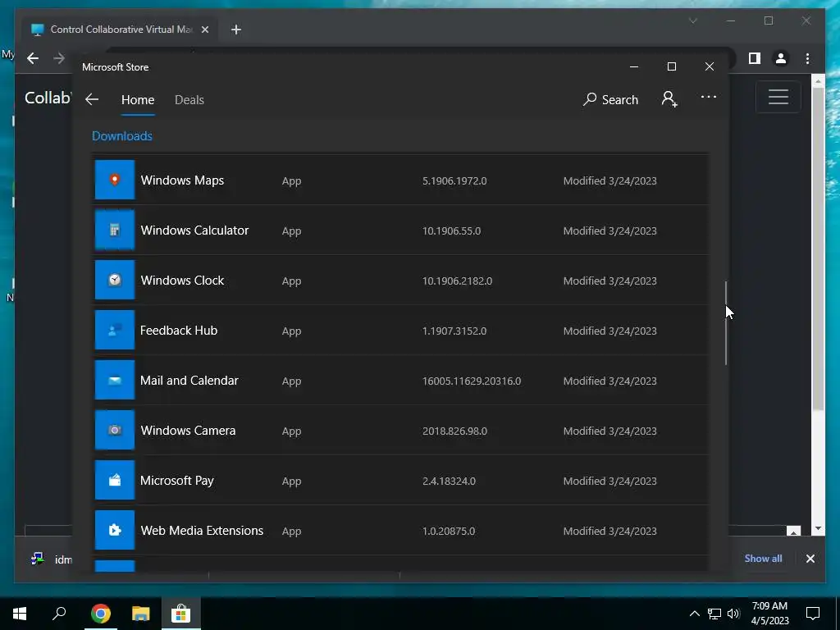Image resolution: width=840 pixels, height=630 pixels.
Task: Open the Store see more ellipsis menu
Action: point(709,97)
